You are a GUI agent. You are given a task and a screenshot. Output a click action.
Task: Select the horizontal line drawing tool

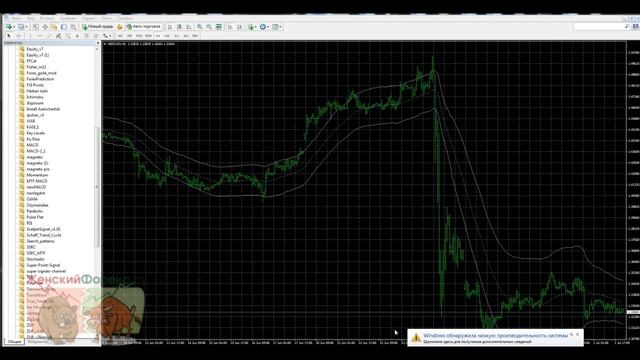point(40,36)
